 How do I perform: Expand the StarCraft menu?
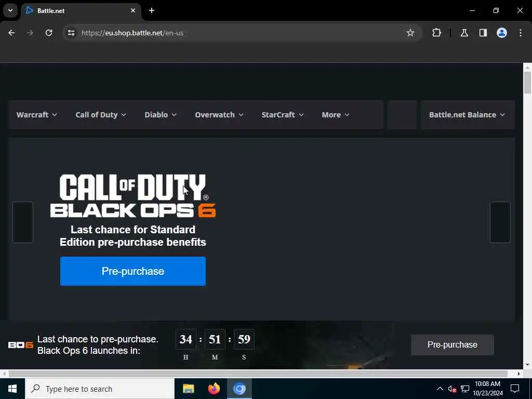(x=283, y=115)
